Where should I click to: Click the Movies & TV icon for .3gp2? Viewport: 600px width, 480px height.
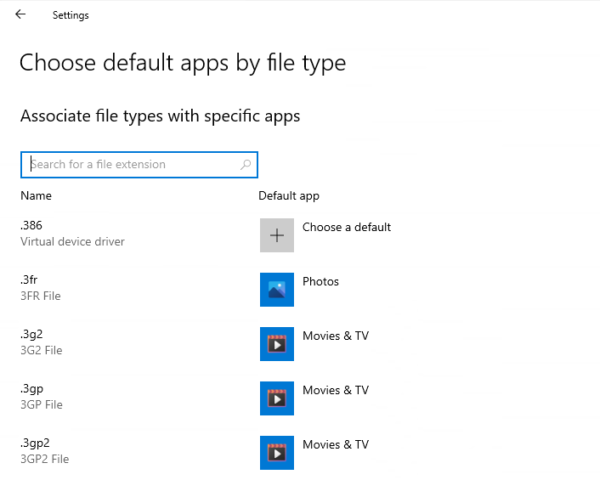[276, 452]
